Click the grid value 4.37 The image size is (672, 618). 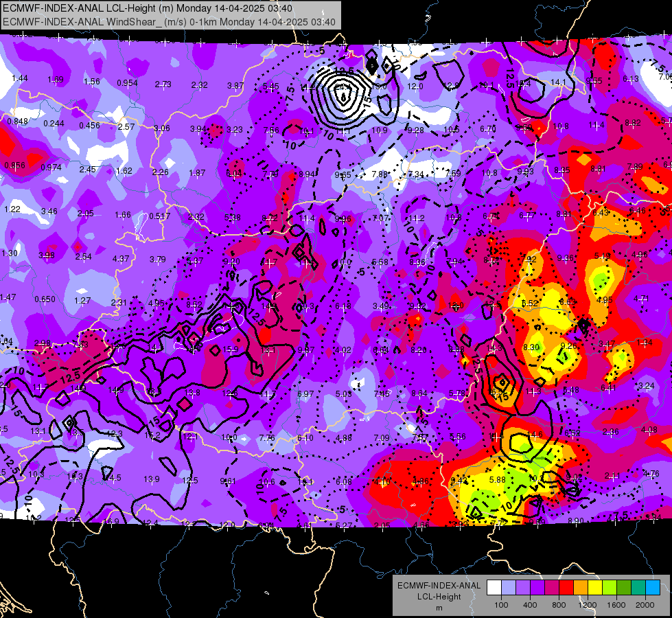[120, 259]
